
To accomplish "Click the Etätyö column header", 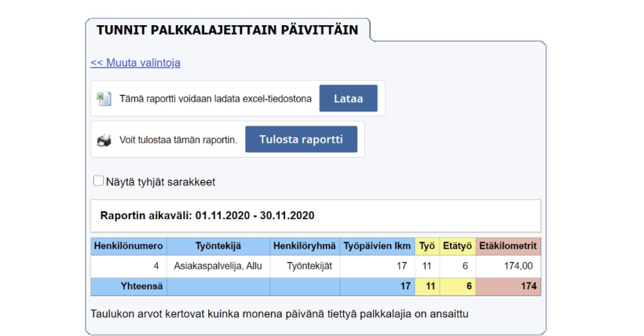I will [458, 246].
